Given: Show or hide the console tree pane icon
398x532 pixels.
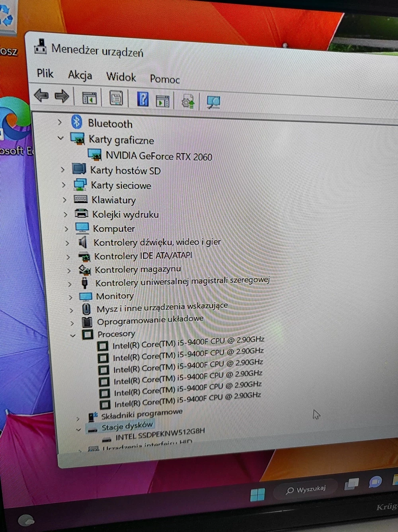Looking at the screenshot, I should click(x=89, y=98).
